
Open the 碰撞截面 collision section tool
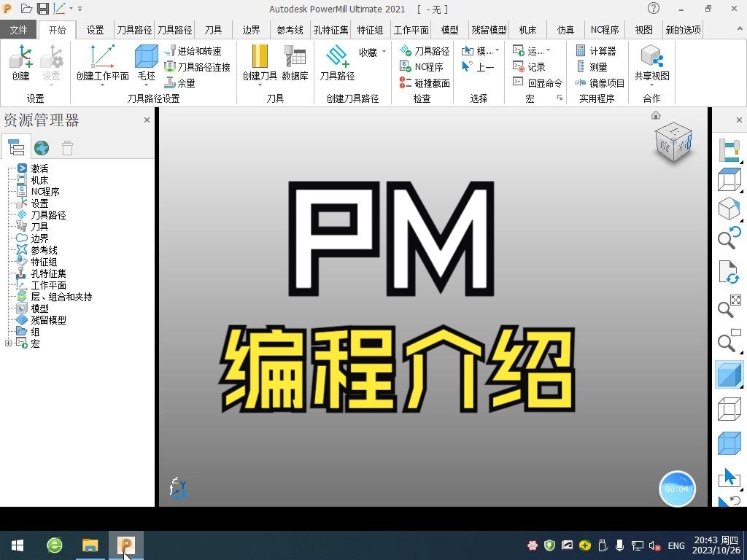pos(425,83)
